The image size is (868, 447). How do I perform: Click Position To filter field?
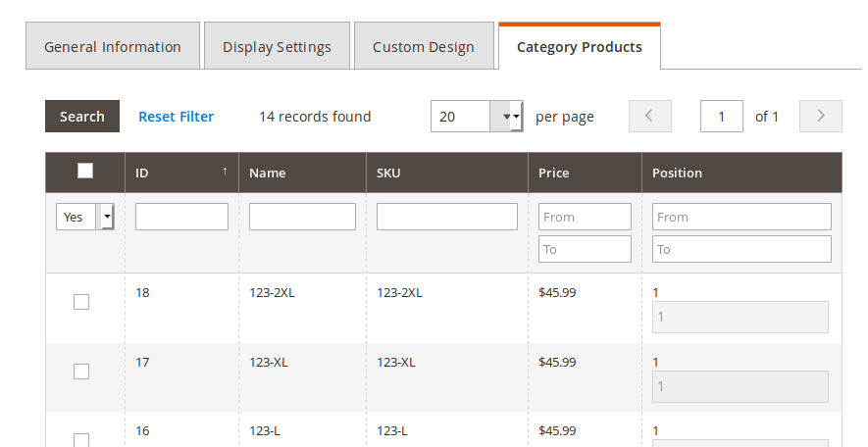coord(741,249)
